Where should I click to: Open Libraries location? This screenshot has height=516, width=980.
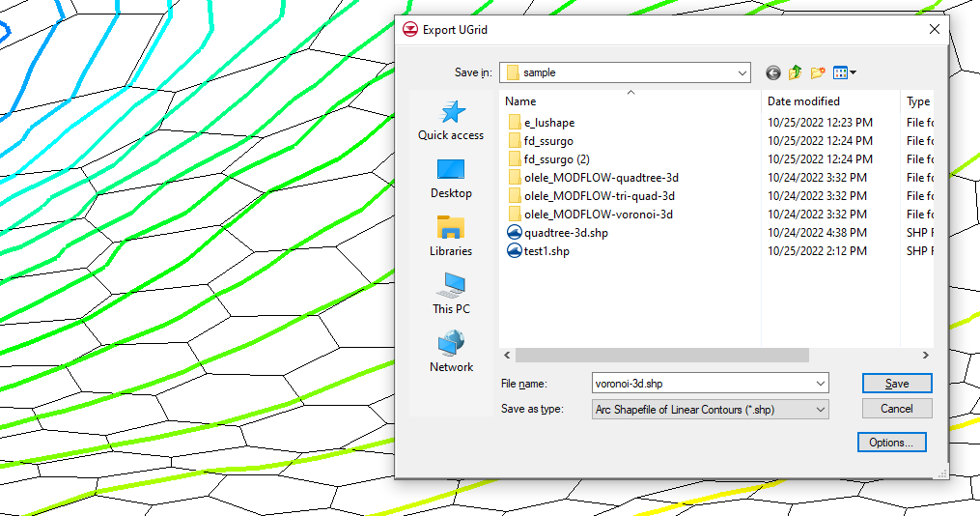coord(451,236)
